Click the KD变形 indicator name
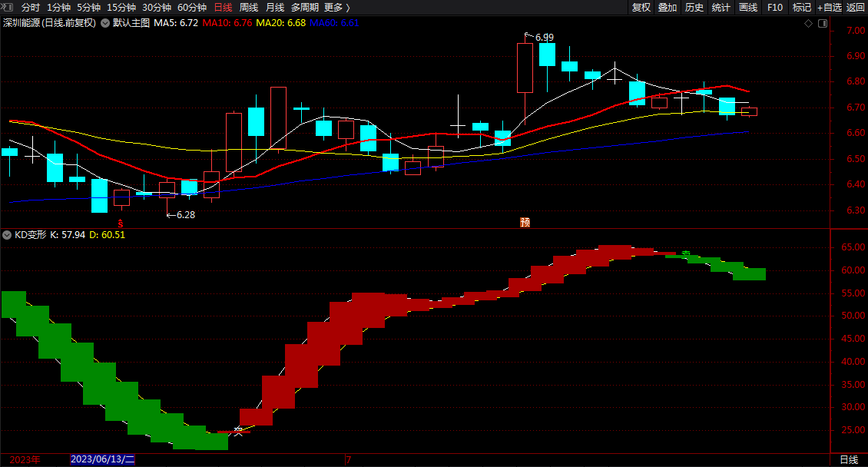Viewport: 868px width, 467px height. coord(31,235)
